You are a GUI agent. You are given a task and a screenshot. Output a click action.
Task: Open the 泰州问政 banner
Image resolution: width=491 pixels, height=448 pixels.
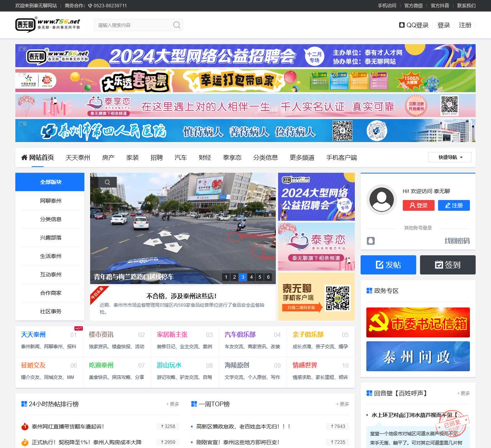418,356
